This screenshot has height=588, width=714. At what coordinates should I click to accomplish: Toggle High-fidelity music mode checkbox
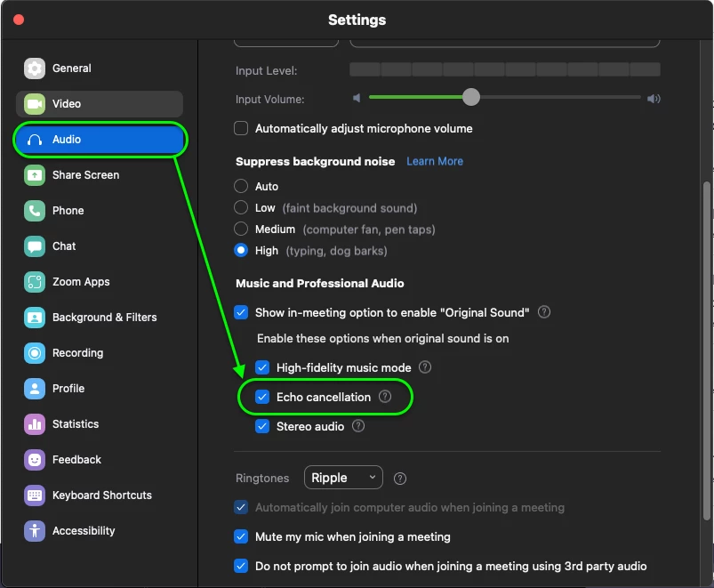click(262, 367)
